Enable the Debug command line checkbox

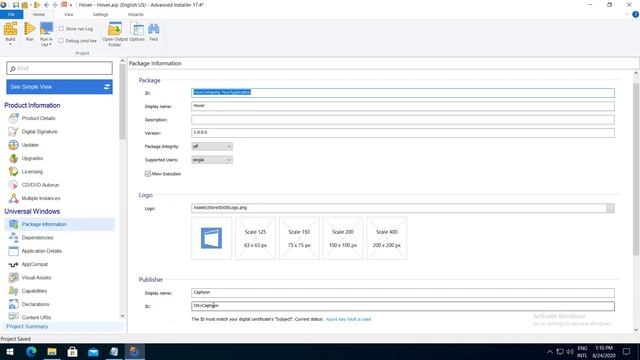(61, 41)
